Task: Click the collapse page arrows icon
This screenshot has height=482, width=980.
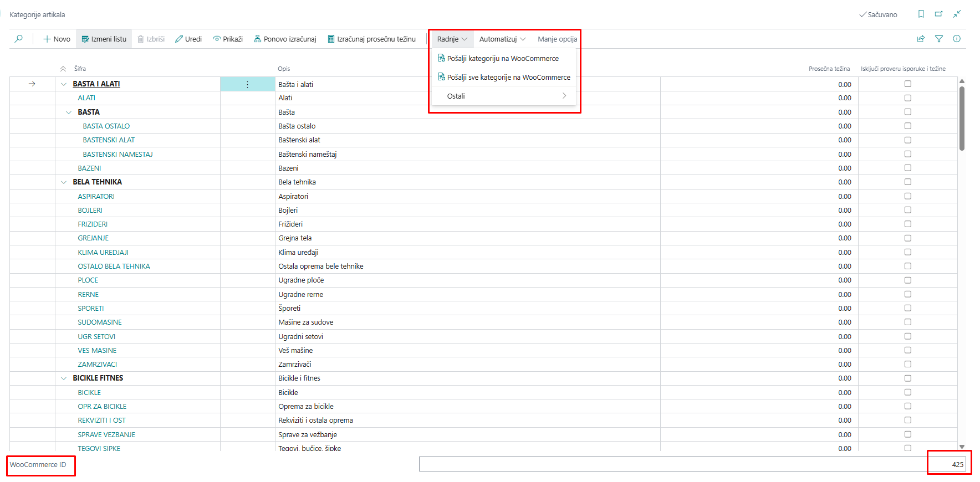Action: point(957,14)
